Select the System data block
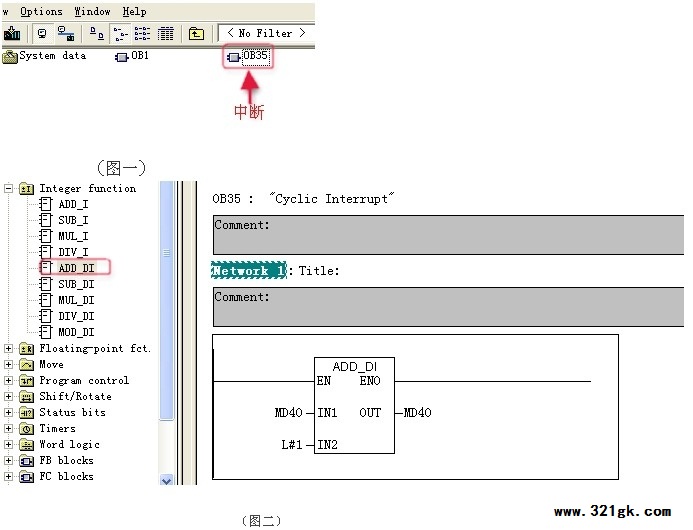The height and width of the screenshot is (530, 693). click(44, 56)
